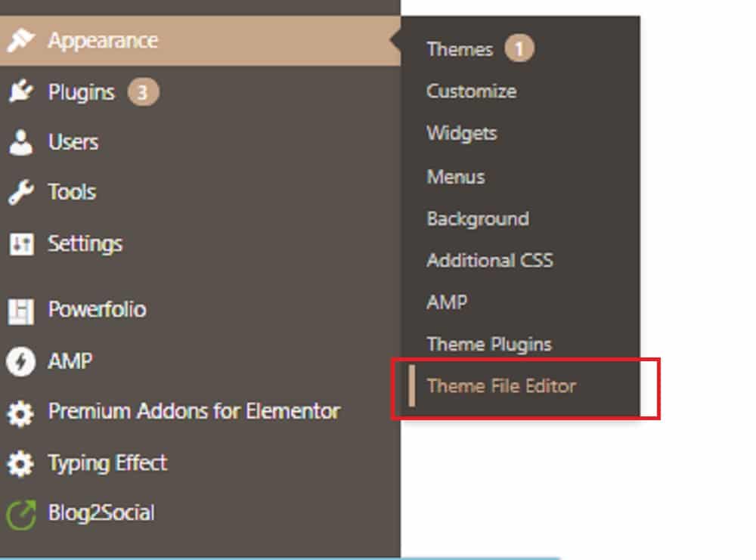The image size is (756, 560).
Task: Click the Users person icon
Action: coord(20,142)
